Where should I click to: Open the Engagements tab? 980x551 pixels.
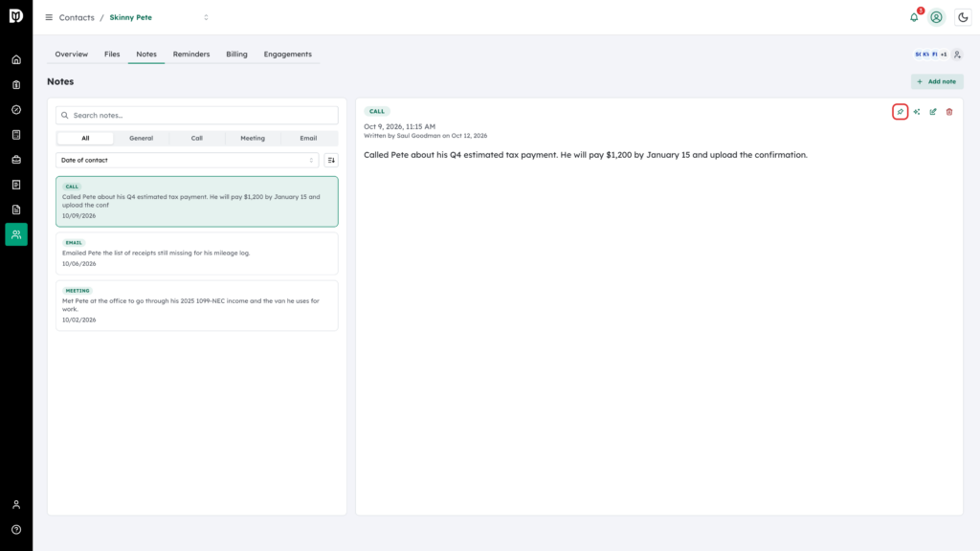pos(287,55)
